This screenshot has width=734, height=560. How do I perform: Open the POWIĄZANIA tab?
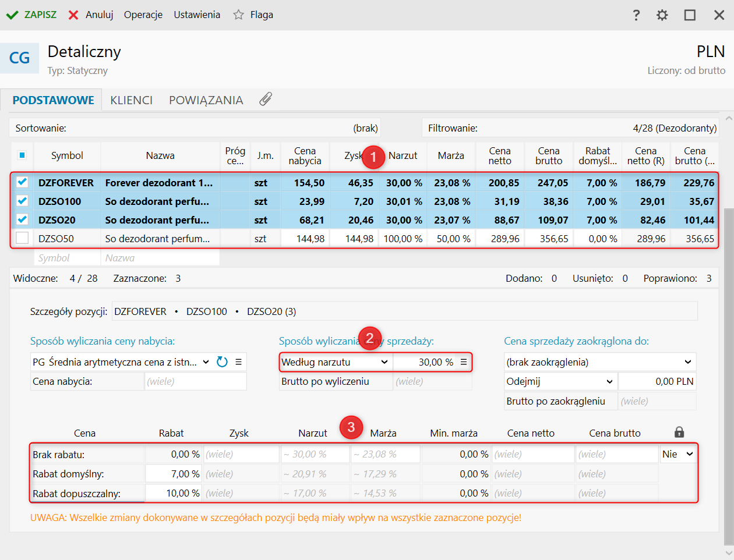pyautogui.click(x=206, y=100)
